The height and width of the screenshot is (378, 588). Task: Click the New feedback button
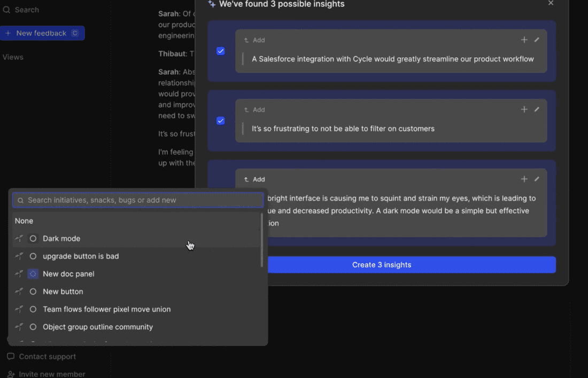pos(42,33)
